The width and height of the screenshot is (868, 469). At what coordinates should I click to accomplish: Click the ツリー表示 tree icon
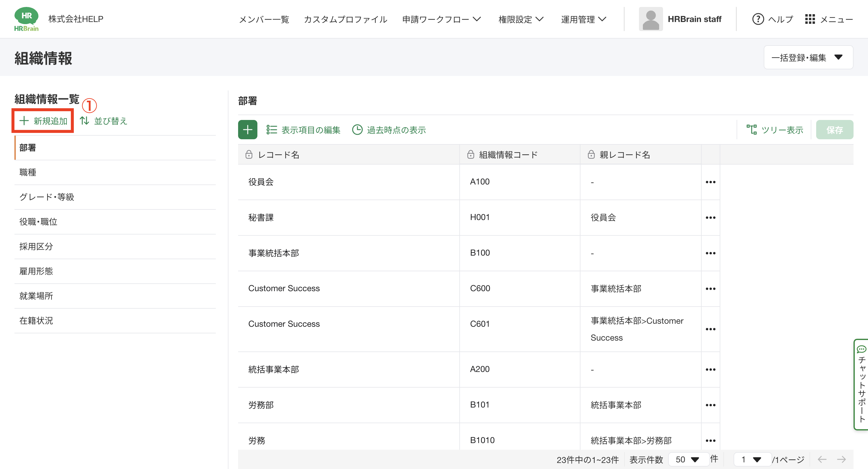coord(751,130)
